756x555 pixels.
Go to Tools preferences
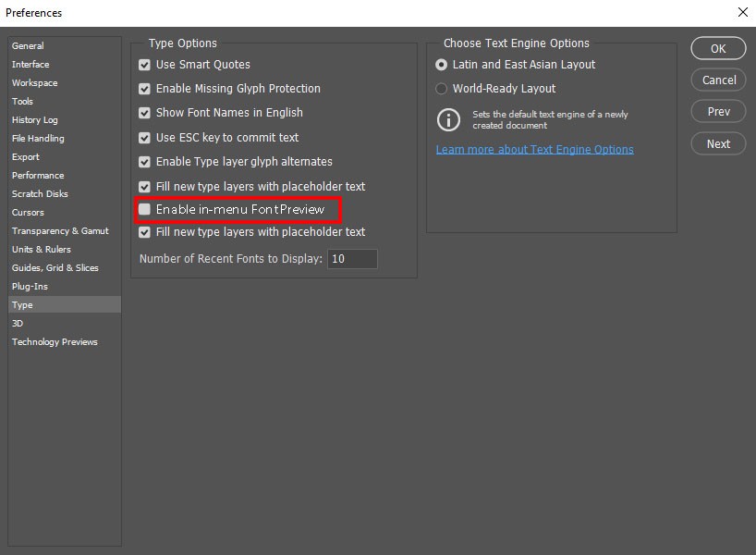click(64, 102)
